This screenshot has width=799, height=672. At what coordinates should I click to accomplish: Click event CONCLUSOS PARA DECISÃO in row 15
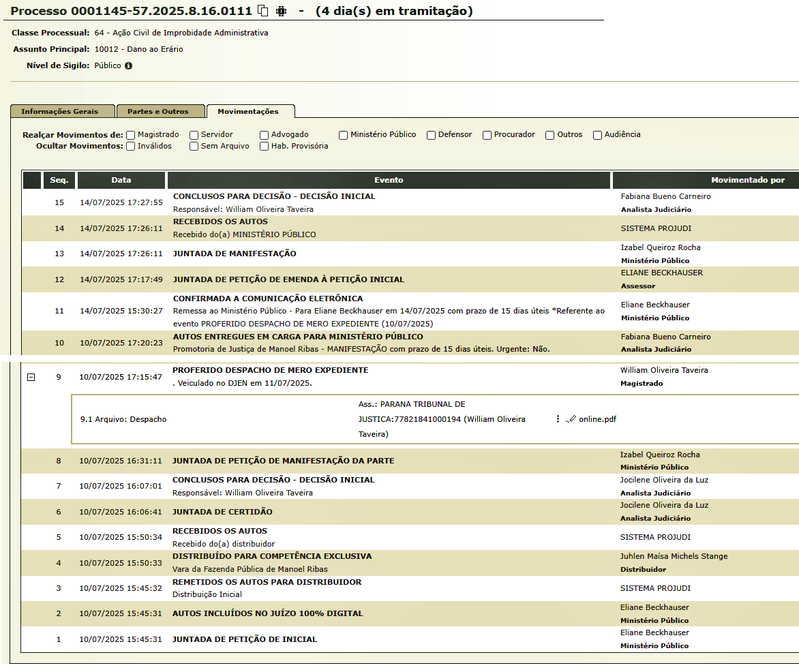pos(274,196)
